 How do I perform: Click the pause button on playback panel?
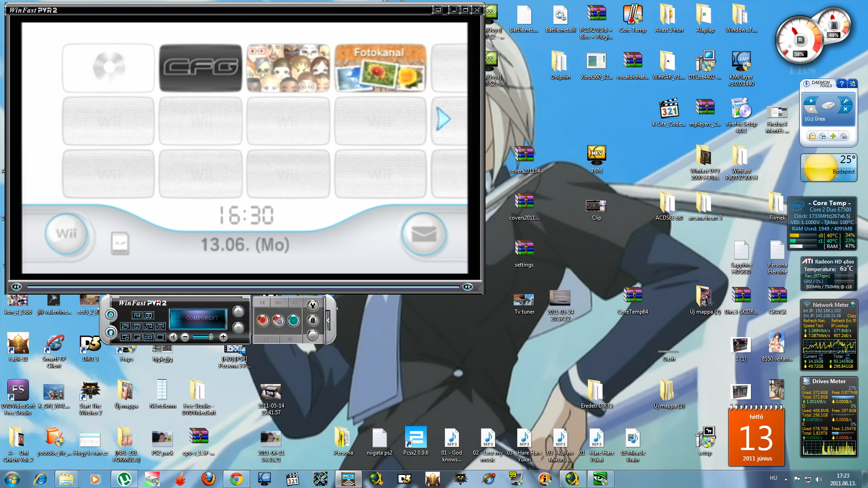tap(266, 339)
